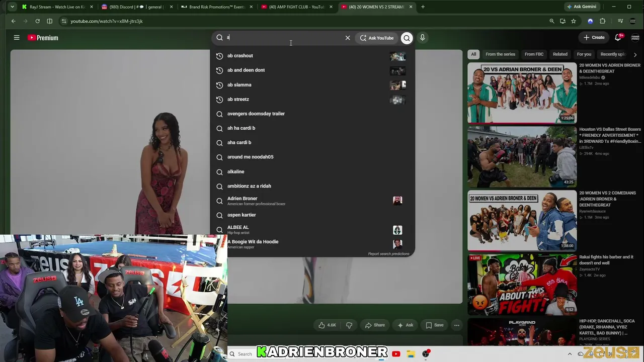
Task: Open 'Houston VS Dallas Street Boxers' video title
Action: coord(610,135)
